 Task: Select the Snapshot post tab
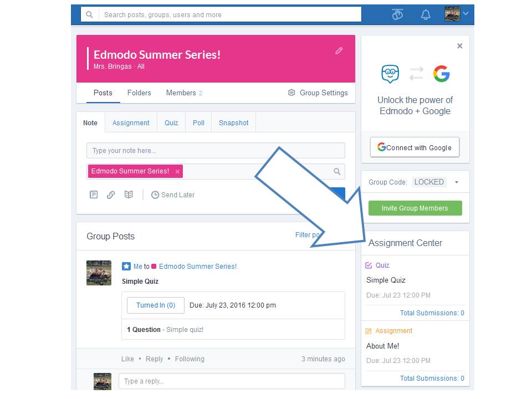click(233, 123)
